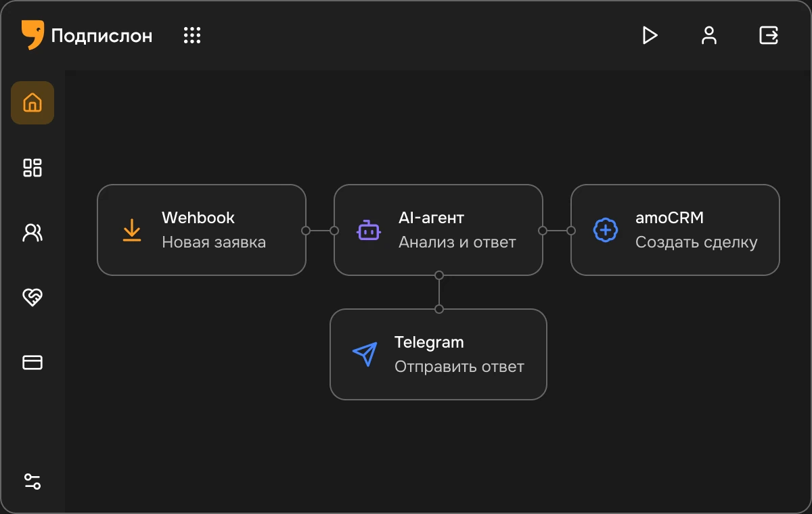This screenshot has width=812, height=514.
Task: Click the Wehbook title text
Action: coord(198,218)
